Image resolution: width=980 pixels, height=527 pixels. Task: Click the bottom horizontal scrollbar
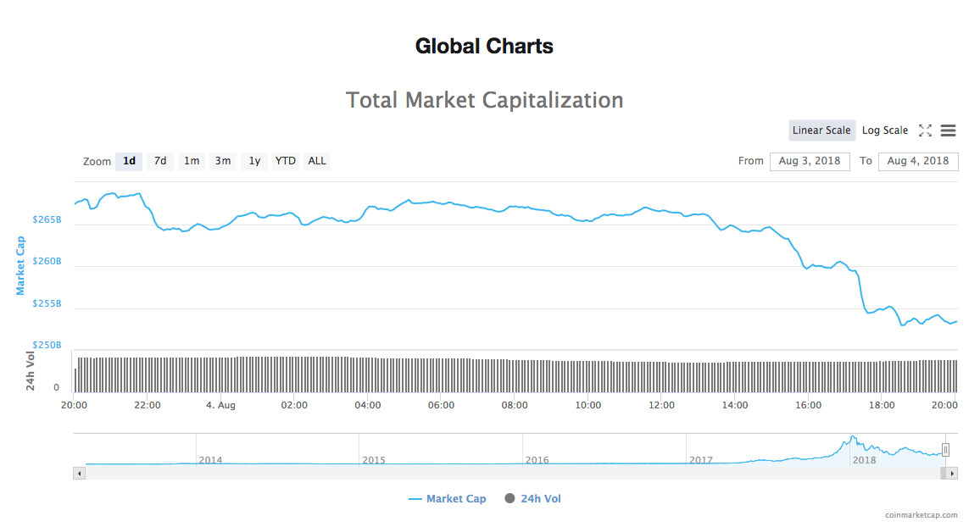(509, 473)
